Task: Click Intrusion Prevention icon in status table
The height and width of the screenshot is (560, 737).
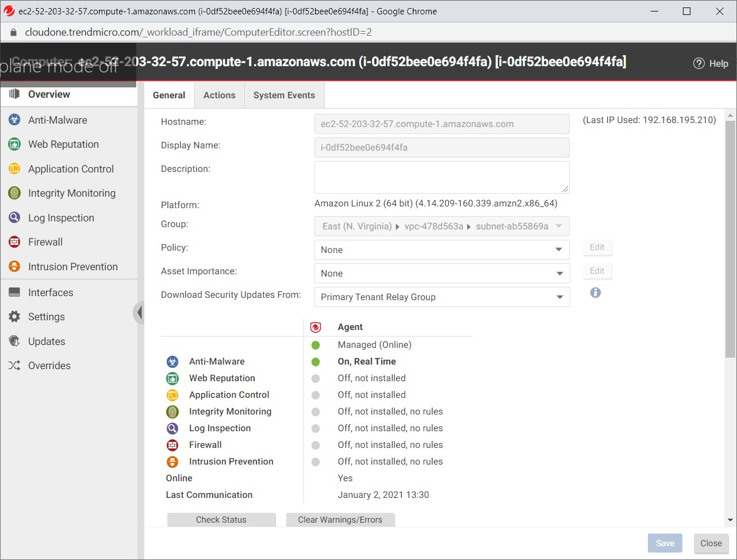Action: click(x=172, y=462)
